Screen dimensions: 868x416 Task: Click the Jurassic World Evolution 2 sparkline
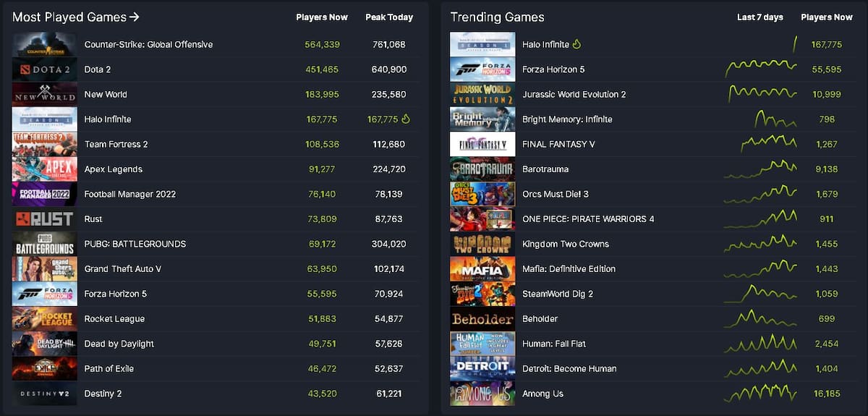762,93
